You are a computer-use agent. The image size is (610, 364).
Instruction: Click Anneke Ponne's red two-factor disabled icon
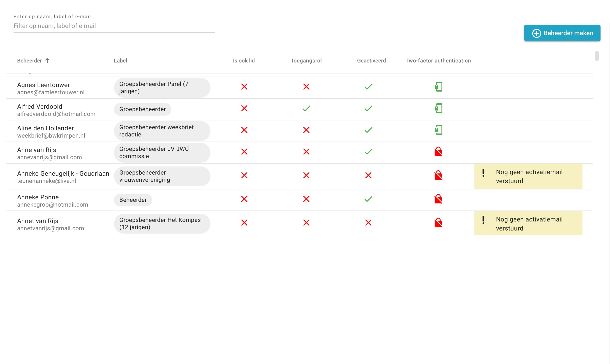click(x=438, y=199)
